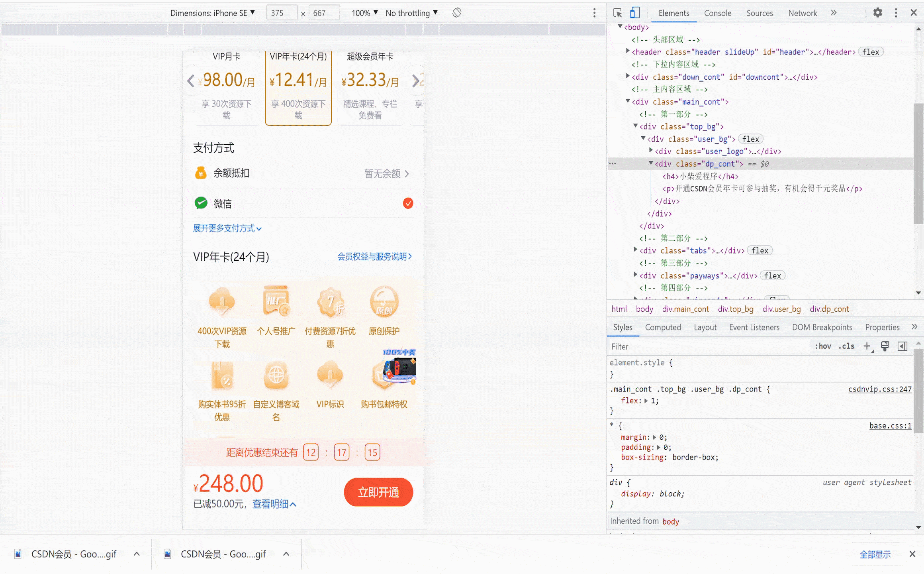Open 会员权益与服务说明 link
The height and width of the screenshot is (574, 924).
[374, 257]
